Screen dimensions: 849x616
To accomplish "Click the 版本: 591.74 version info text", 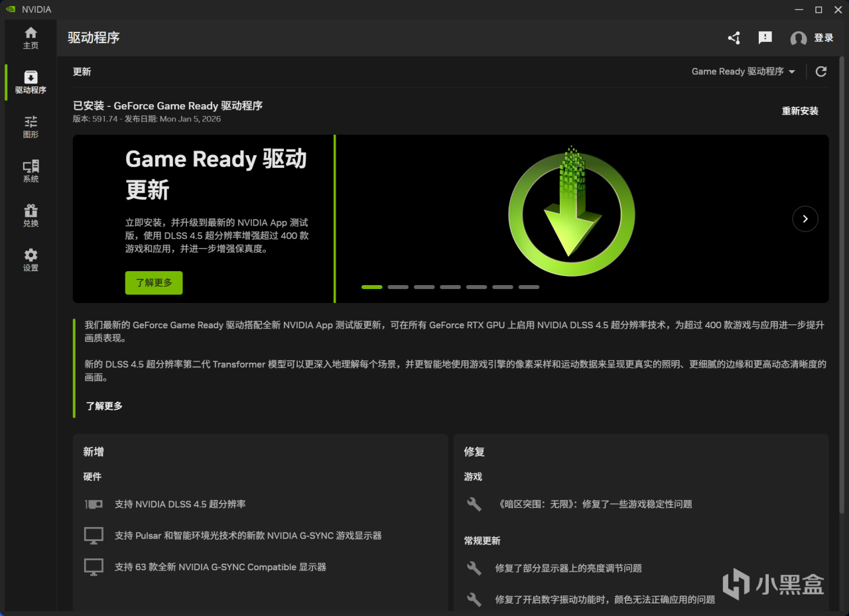I will pos(147,119).
